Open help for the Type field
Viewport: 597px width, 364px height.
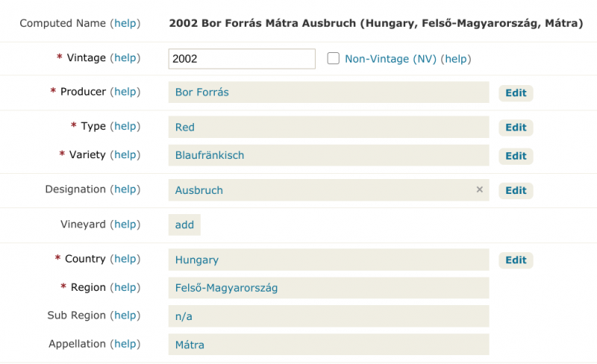coord(125,126)
